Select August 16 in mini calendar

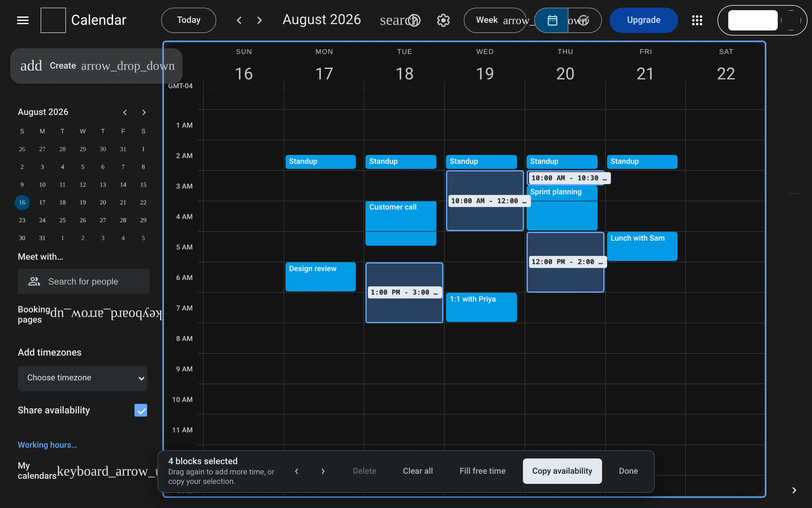pos(22,202)
